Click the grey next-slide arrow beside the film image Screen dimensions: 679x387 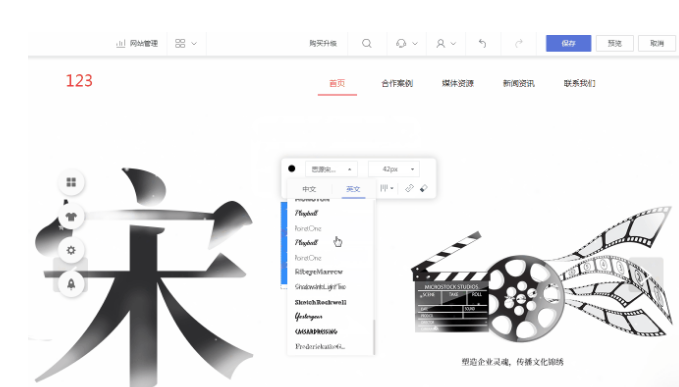(x=646, y=274)
